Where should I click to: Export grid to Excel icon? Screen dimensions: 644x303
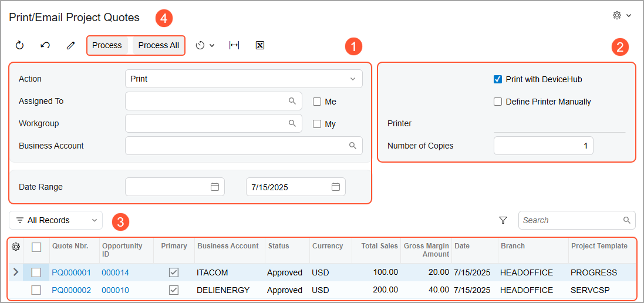coord(260,45)
